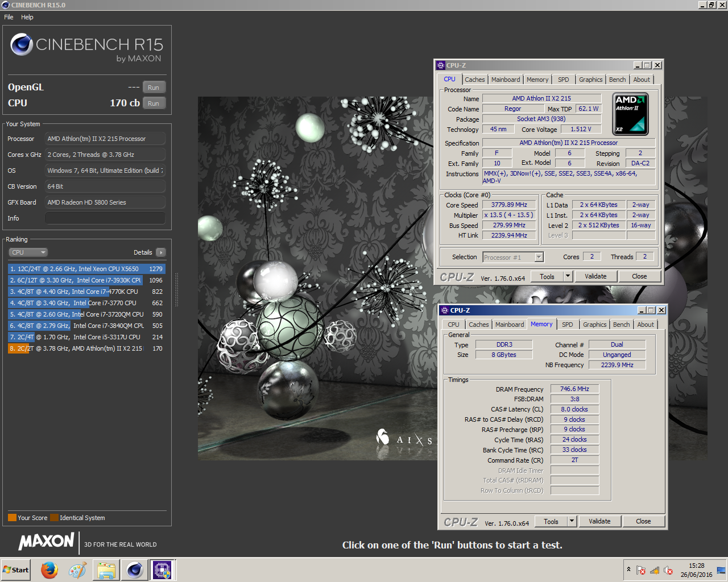
Task: Open Mainboard tab in lower CPU-Z window
Action: click(510, 325)
